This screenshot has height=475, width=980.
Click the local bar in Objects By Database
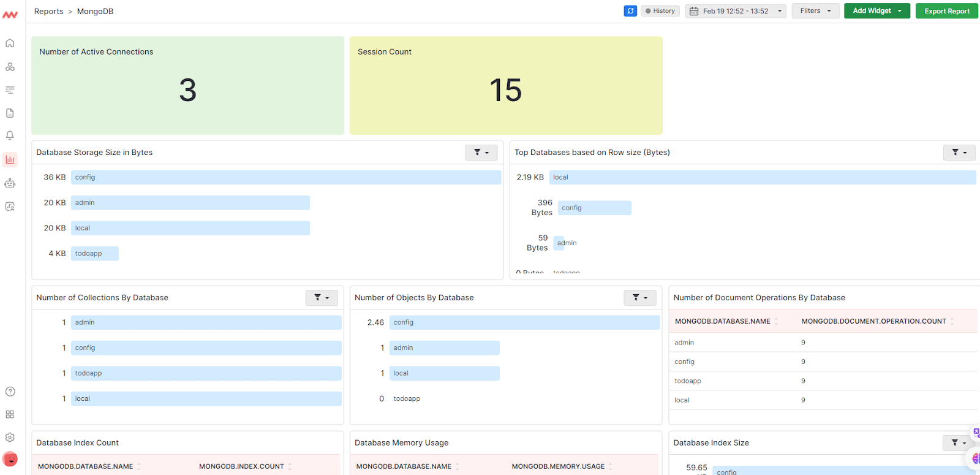(x=445, y=373)
